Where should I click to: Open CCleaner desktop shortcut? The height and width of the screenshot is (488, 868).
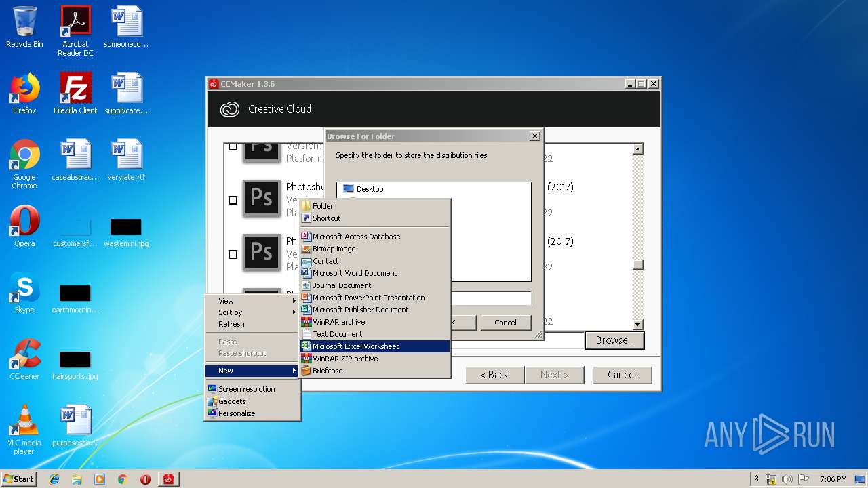coord(24,359)
